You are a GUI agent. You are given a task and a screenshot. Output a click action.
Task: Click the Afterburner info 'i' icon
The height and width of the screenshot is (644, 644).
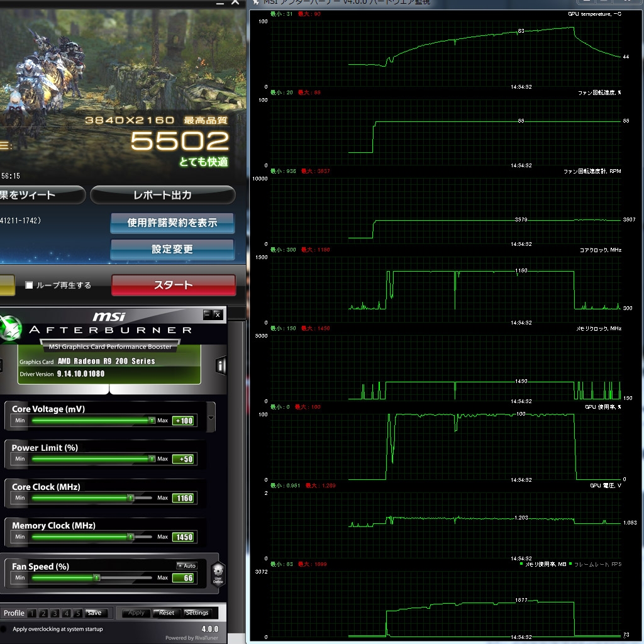click(221, 365)
